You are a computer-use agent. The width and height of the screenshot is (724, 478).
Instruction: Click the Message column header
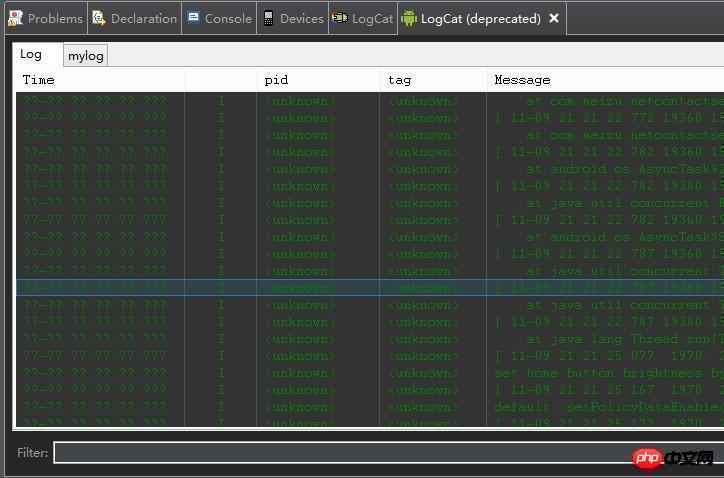pos(605,80)
